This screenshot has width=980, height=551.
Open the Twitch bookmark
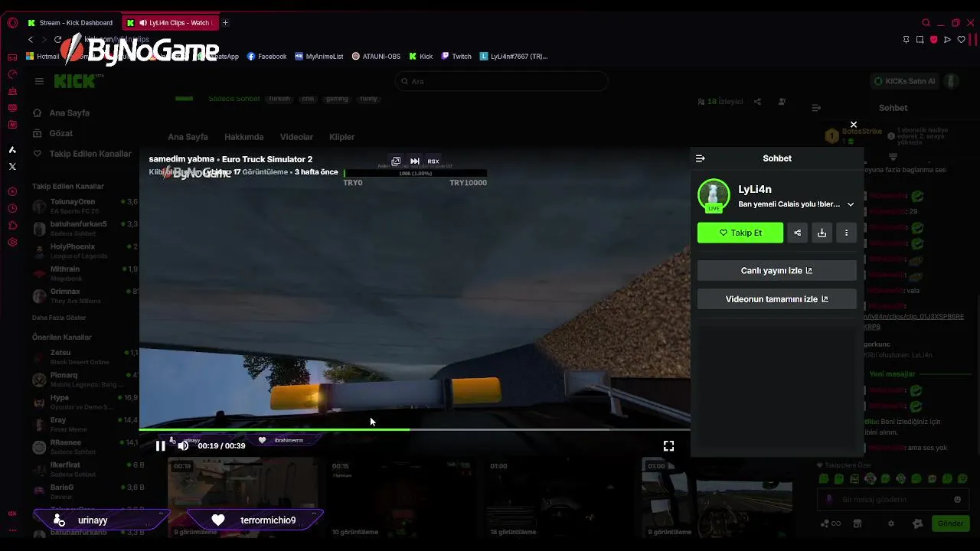point(456,57)
